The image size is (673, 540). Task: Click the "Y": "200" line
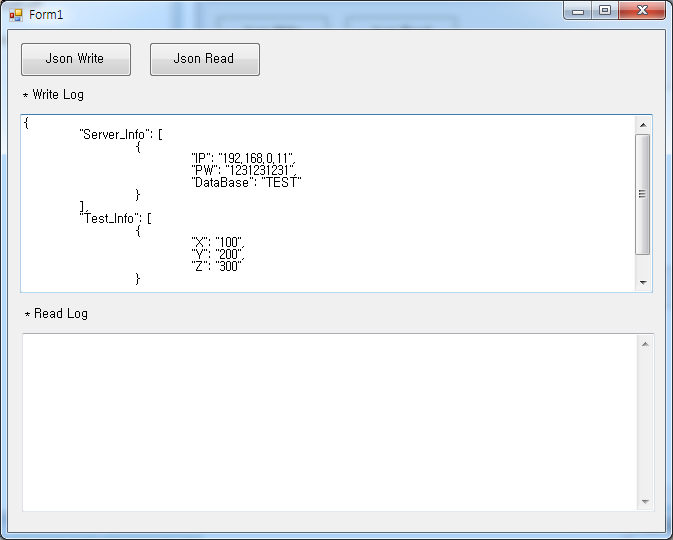218,255
